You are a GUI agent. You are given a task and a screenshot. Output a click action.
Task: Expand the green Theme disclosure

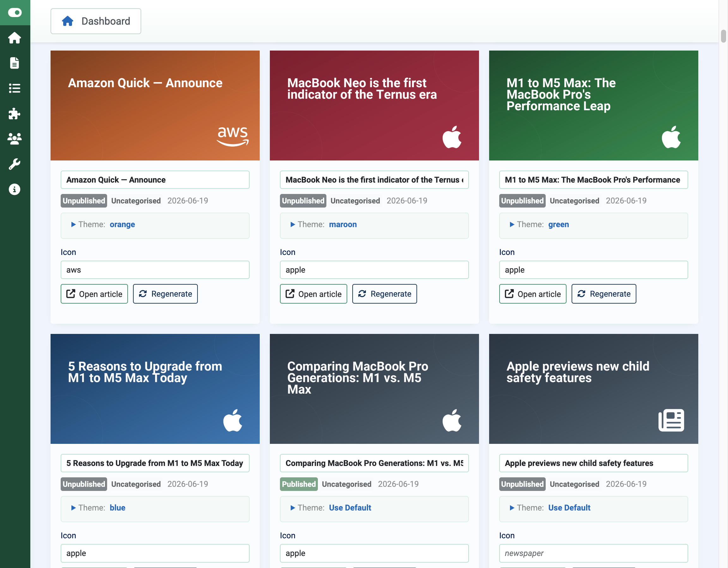point(539,224)
